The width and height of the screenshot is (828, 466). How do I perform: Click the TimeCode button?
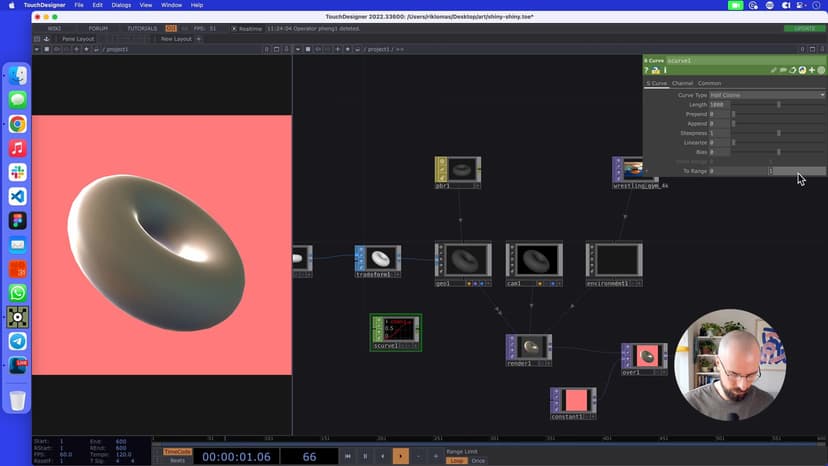(x=177, y=451)
